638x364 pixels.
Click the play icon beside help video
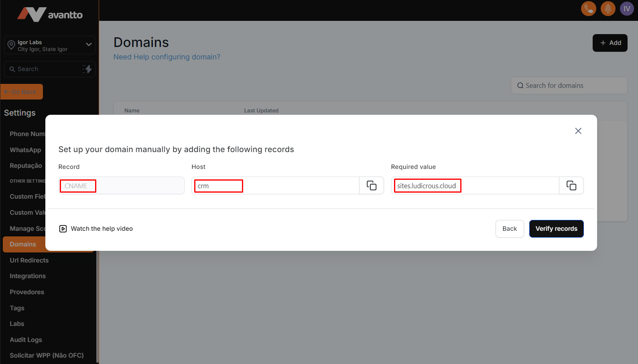[63, 229]
